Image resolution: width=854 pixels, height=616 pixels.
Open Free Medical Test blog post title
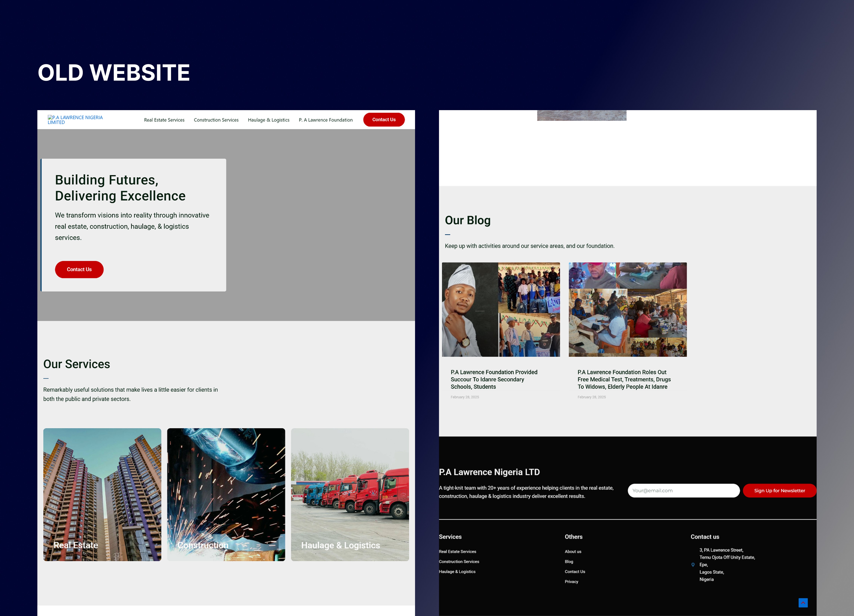point(624,379)
